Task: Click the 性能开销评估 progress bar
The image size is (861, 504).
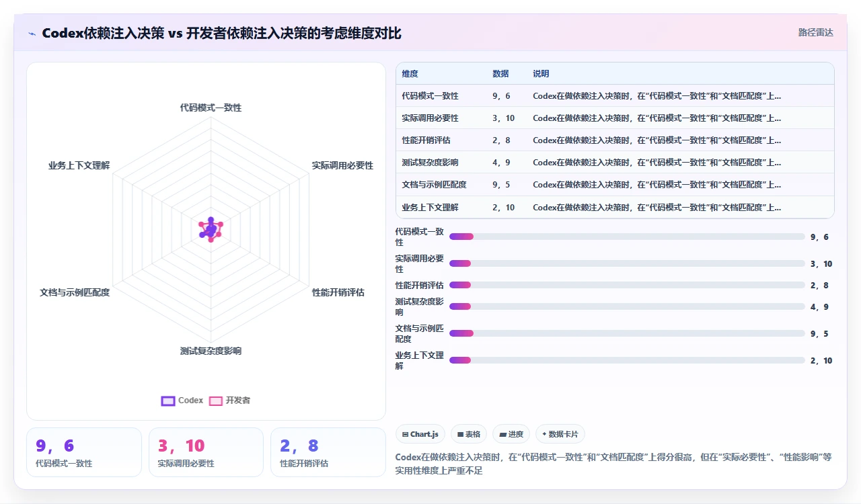Action: click(627, 285)
